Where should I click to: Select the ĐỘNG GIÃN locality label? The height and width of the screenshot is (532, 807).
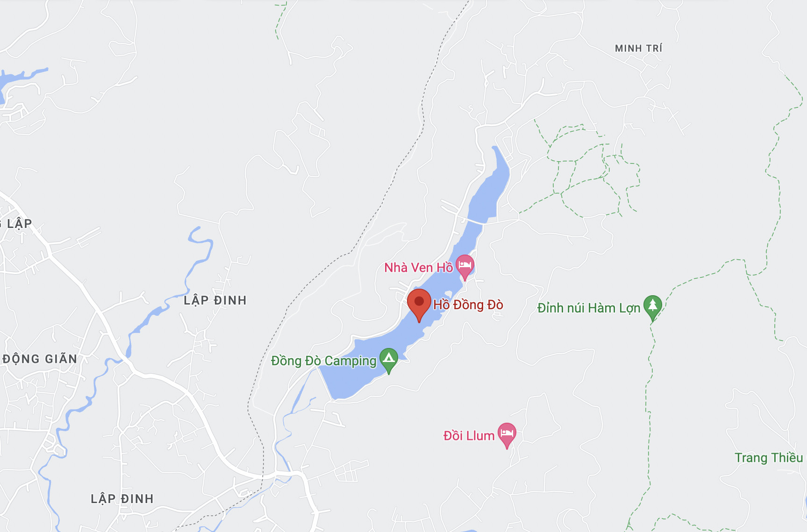point(40,359)
